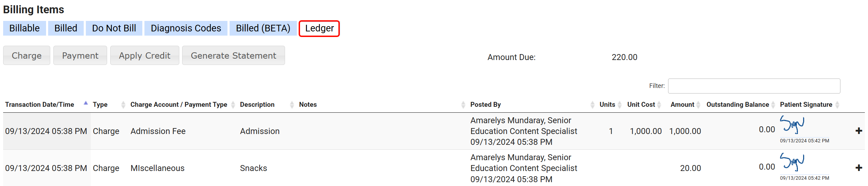The width and height of the screenshot is (868, 186).
Task: Sort by Type column arrows
Action: click(123, 105)
